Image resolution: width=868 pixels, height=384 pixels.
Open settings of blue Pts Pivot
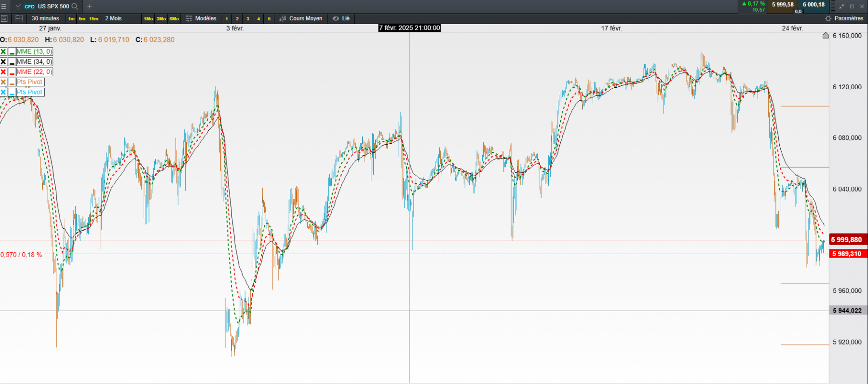pos(30,92)
